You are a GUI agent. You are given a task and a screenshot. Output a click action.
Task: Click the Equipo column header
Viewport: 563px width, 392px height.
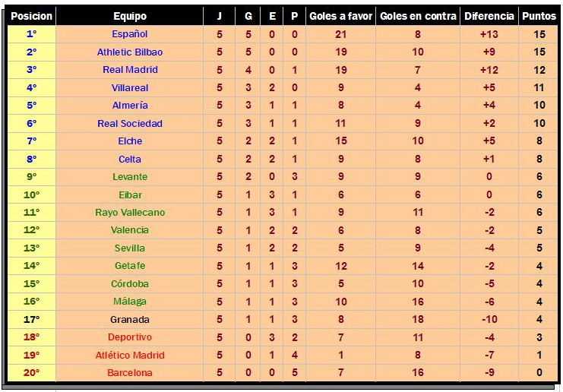tap(130, 16)
